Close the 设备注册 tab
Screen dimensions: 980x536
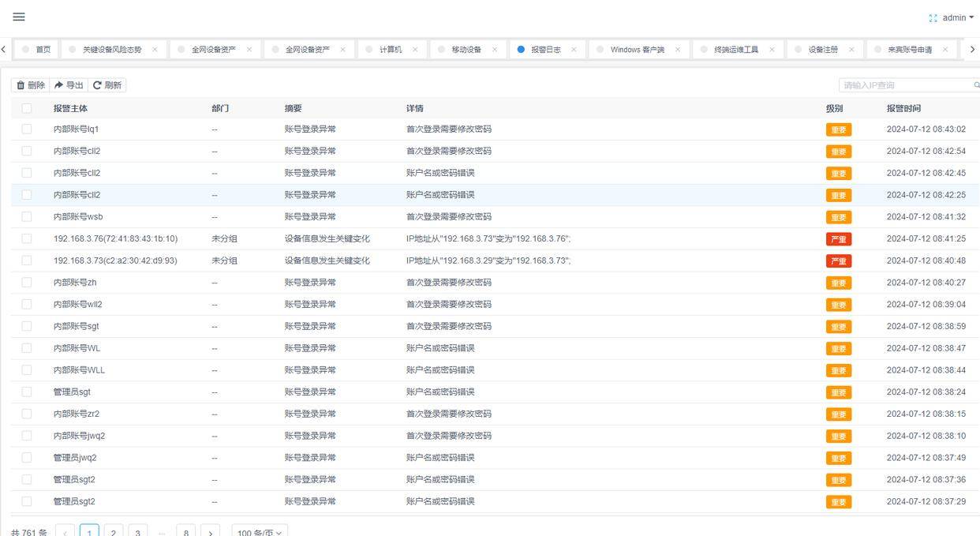[851, 49]
